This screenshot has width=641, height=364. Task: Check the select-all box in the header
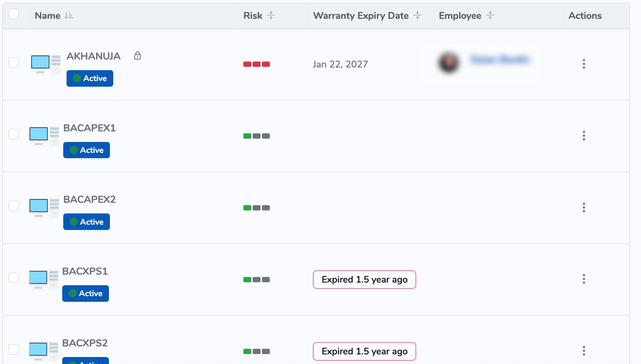coord(14,14)
